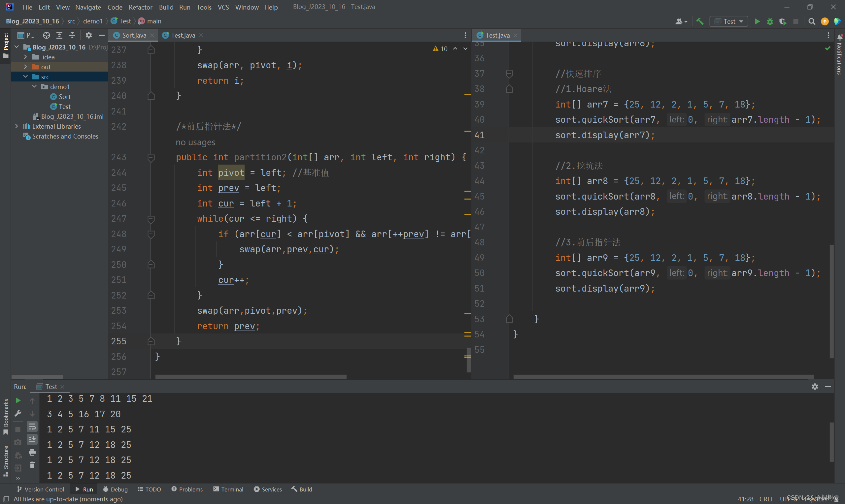Click caret position 41:28 in status bar

(x=745, y=499)
